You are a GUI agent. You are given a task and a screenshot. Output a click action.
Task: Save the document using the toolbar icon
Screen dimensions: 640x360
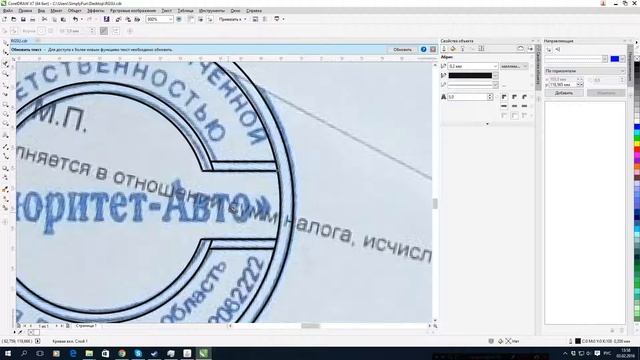point(23,19)
